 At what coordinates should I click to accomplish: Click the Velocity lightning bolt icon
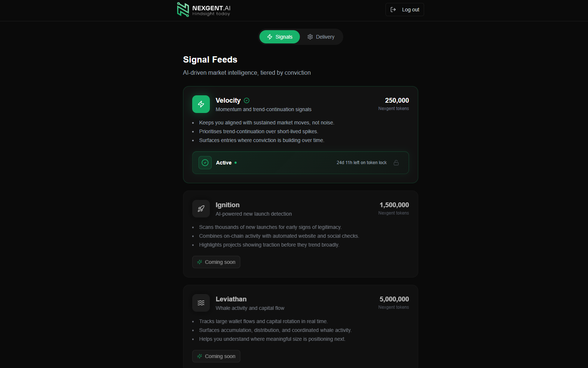point(201,104)
